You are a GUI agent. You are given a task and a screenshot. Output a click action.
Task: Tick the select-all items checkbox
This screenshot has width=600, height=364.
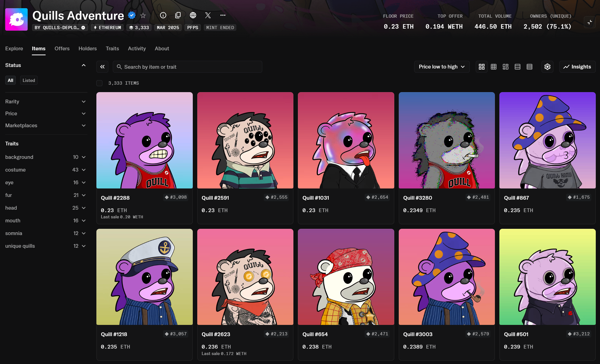click(99, 83)
